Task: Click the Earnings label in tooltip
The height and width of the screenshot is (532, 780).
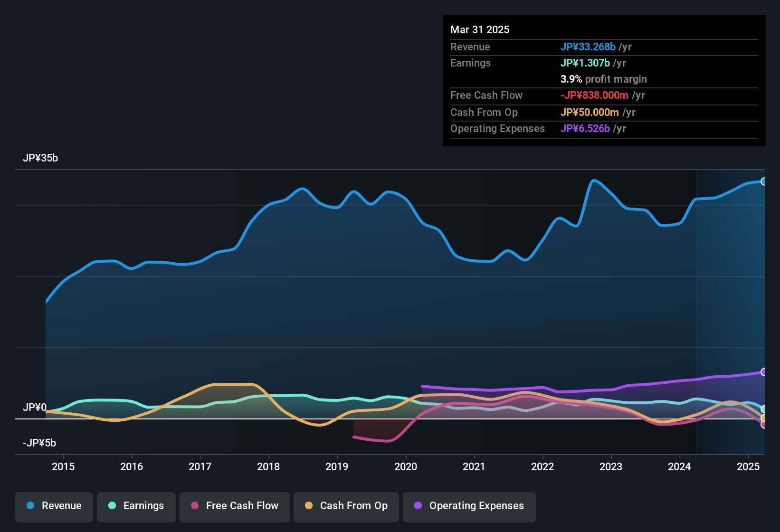Action: point(470,63)
